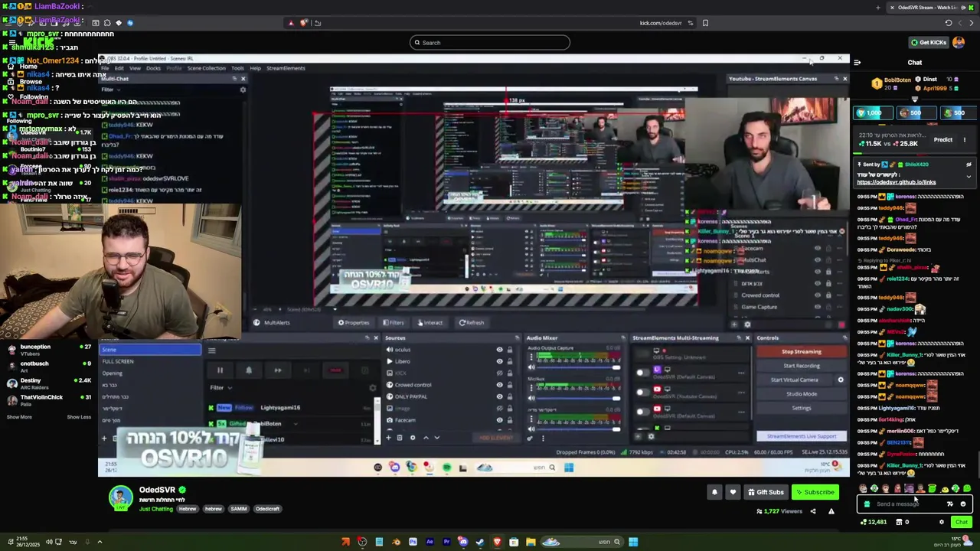The height and width of the screenshot is (551, 980).
Task: Click the trash icon under OBS Sources
Action: (400, 438)
